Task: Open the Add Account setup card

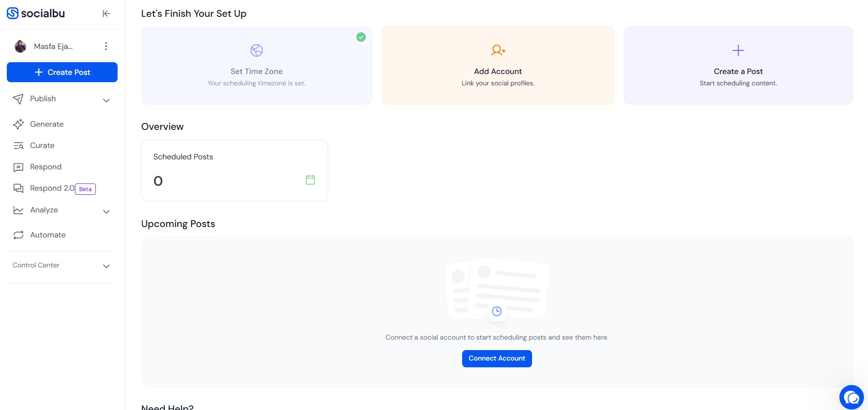Action: 498,65
